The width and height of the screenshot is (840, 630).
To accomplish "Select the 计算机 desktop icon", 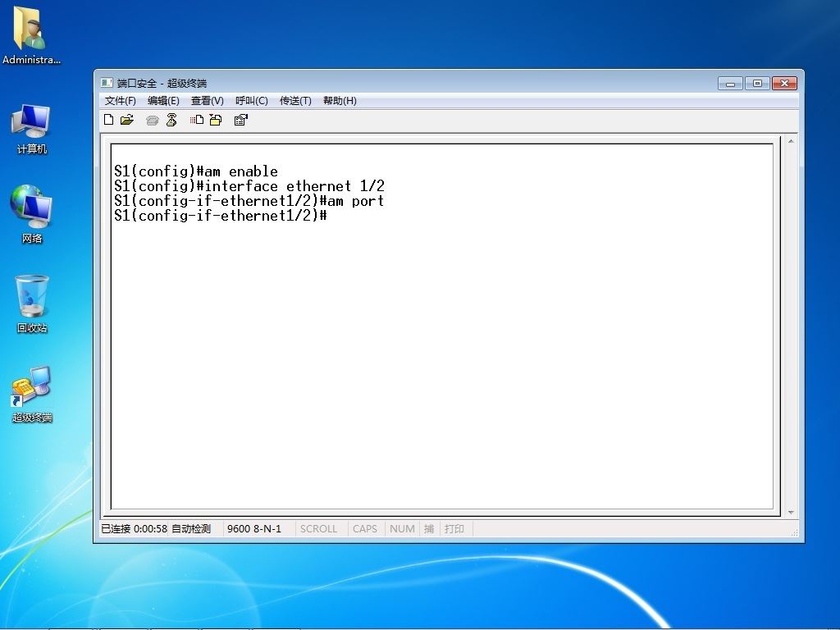I will click(x=32, y=129).
